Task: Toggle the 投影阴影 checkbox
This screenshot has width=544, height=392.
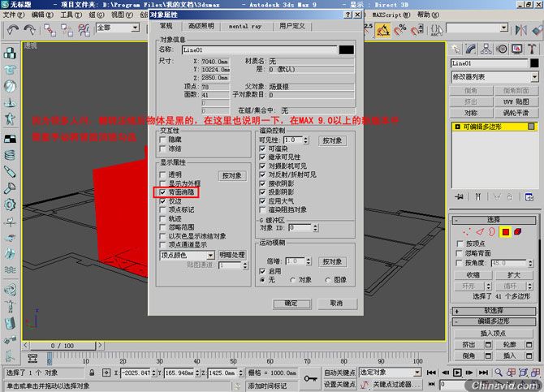Action: pos(262,192)
